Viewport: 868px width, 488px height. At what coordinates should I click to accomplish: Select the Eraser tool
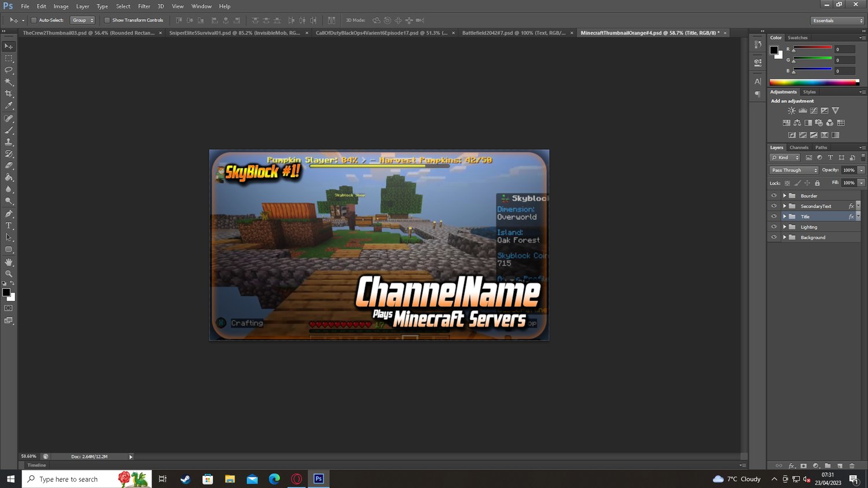pyautogui.click(x=9, y=166)
